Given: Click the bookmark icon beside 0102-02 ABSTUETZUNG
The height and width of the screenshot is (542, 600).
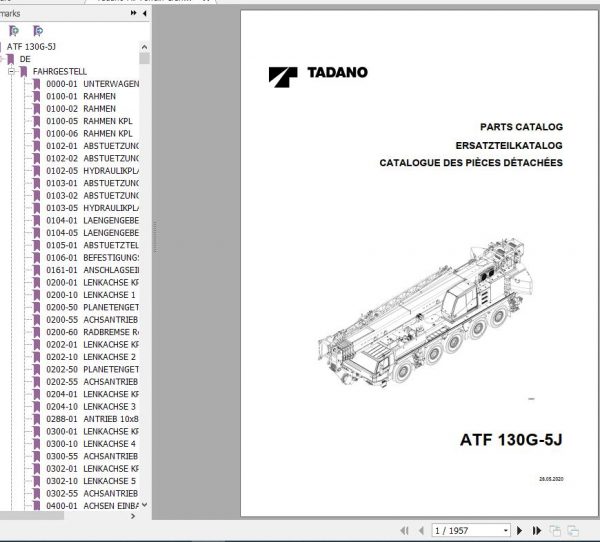Looking at the screenshot, I should click(x=37, y=158).
